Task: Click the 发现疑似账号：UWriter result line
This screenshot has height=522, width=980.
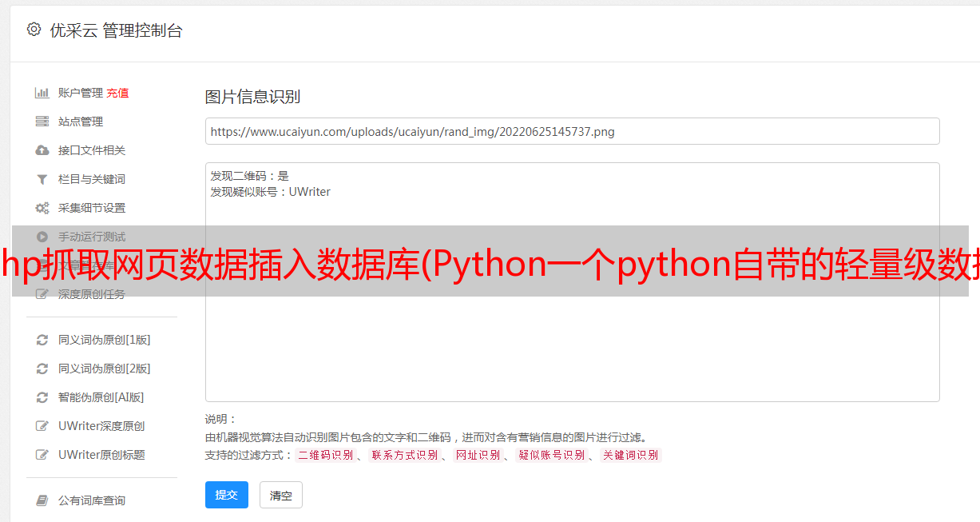Action: (x=271, y=192)
